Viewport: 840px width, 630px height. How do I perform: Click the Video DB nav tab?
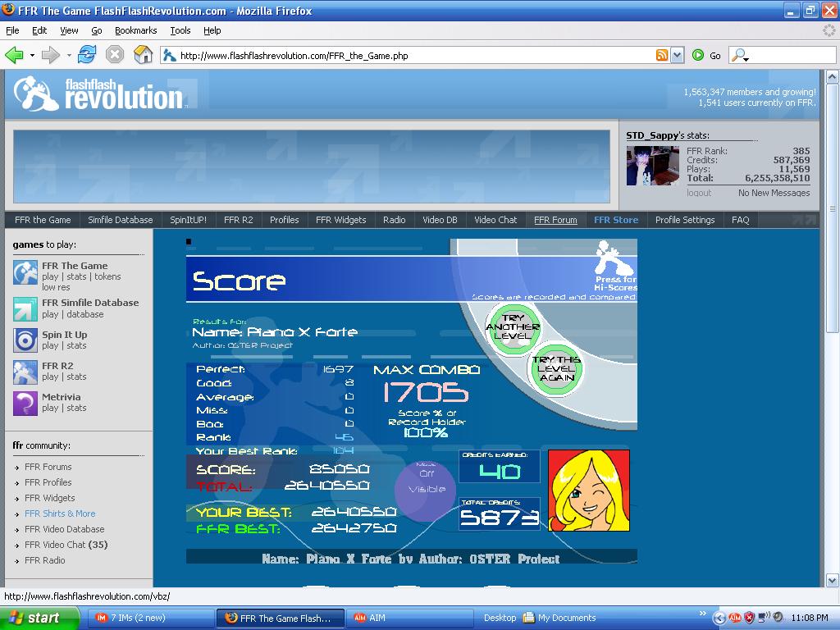point(440,220)
